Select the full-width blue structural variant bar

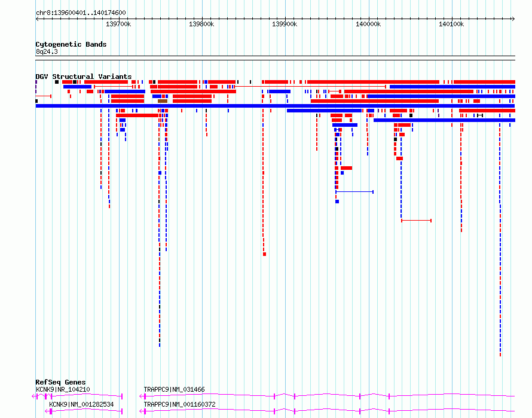coord(275,106)
